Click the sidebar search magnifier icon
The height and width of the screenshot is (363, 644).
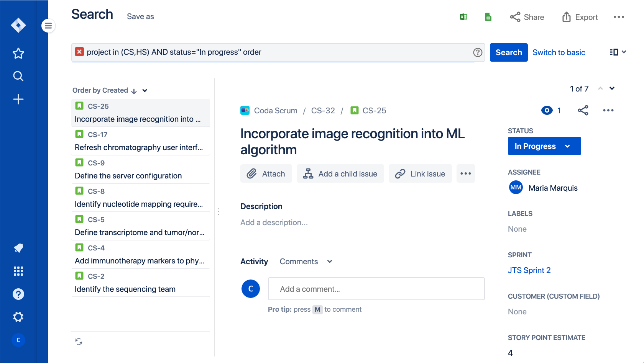(18, 76)
